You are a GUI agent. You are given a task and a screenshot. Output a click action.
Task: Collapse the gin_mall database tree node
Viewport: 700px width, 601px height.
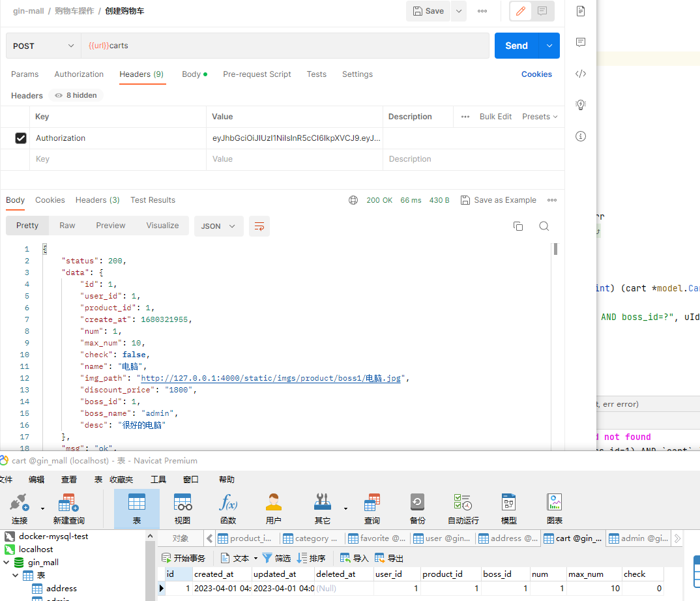point(7,562)
